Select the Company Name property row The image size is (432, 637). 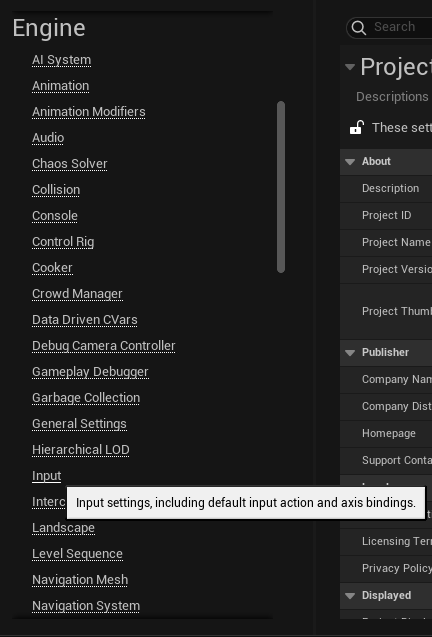tap(386, 379)
